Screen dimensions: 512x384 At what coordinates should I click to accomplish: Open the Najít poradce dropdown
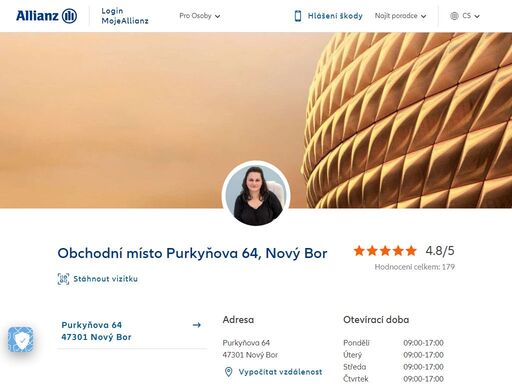click(x=400, y=16)
